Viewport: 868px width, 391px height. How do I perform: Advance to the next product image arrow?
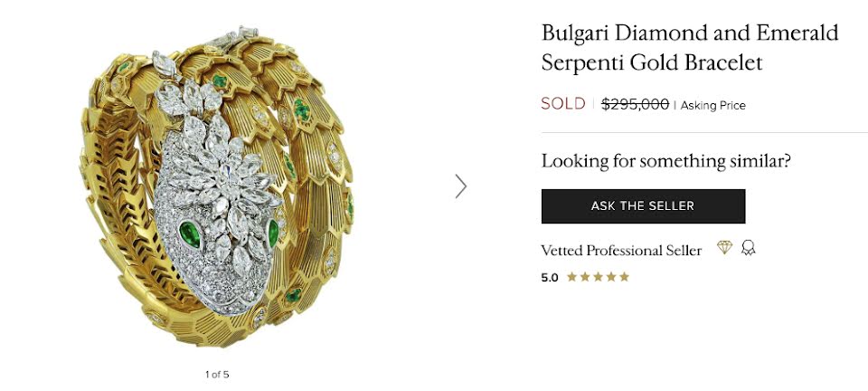461,186
